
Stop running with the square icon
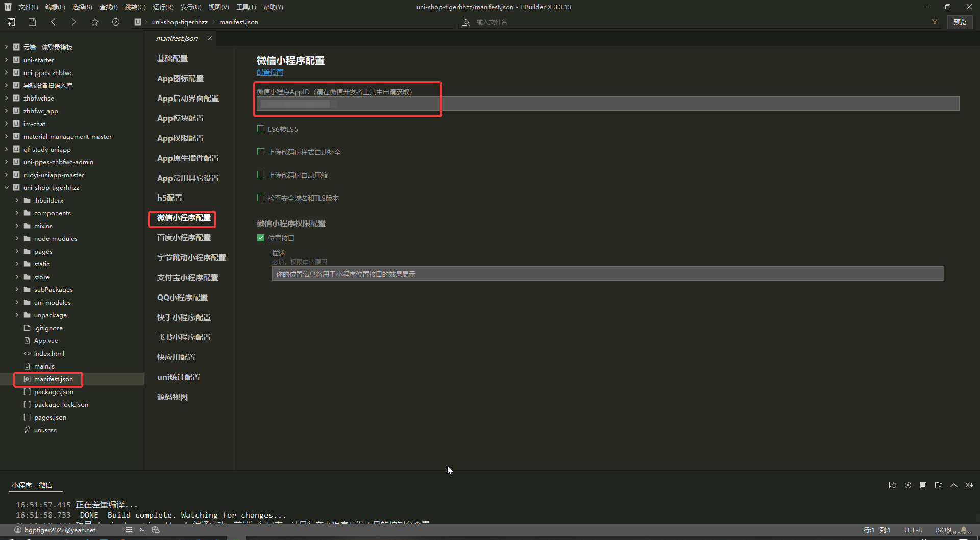tap(923, 485)
